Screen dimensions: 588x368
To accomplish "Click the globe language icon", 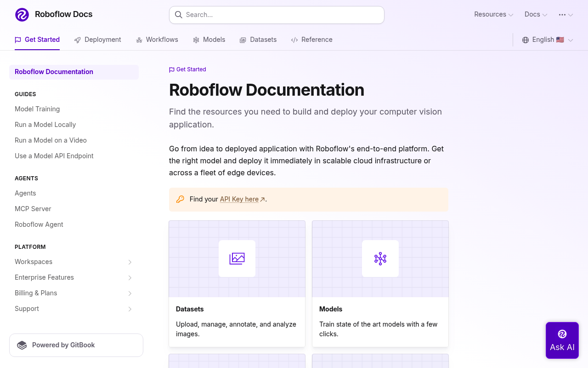I will click(526, 40).
